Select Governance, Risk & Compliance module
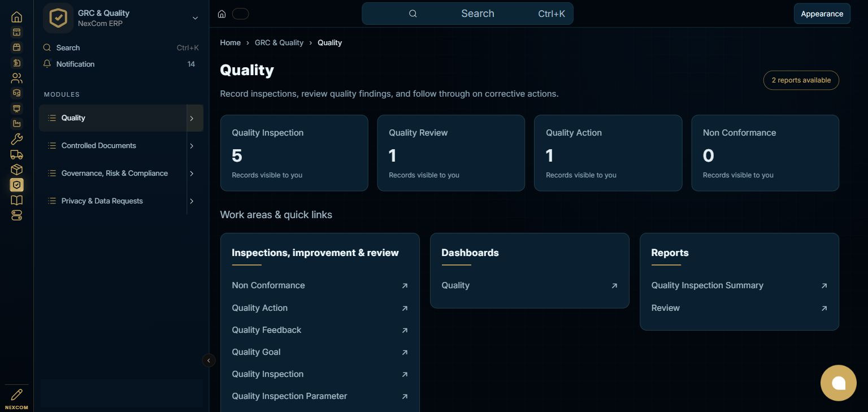The width and height of the screenshot is (868, 412). (113, 174)
